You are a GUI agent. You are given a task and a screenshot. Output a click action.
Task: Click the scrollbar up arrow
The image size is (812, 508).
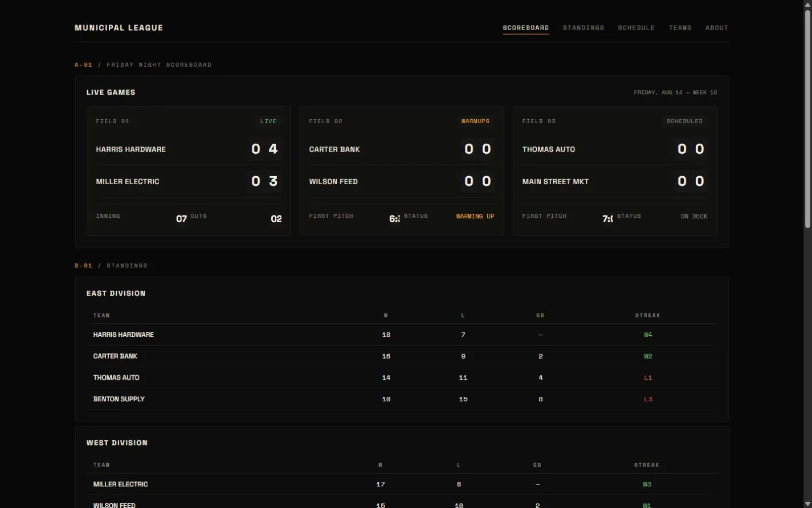click(807, 4)
